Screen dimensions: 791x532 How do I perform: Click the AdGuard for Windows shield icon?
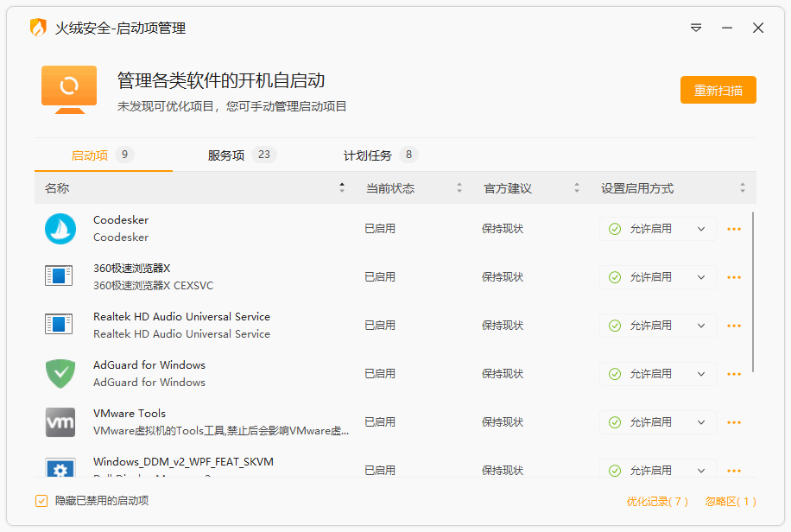(x=60, y=373)
